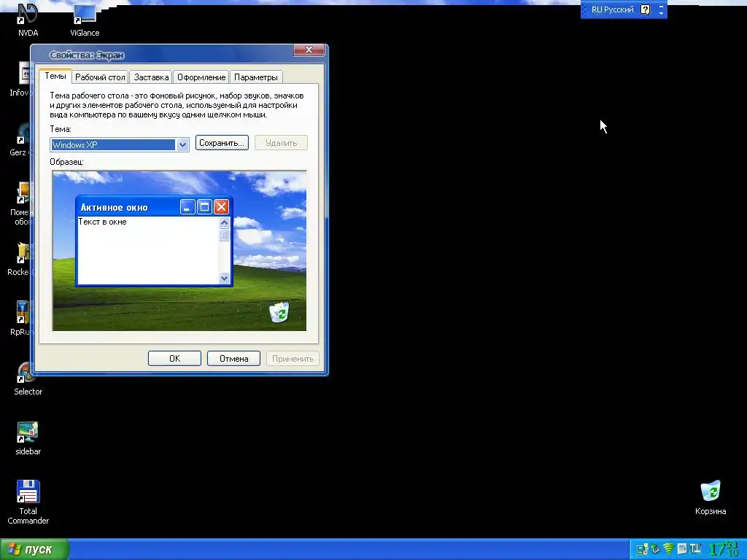This screenshot has width=747, height=560.
Task: Click the RU Русский language indicator
Action: [612, 9]
